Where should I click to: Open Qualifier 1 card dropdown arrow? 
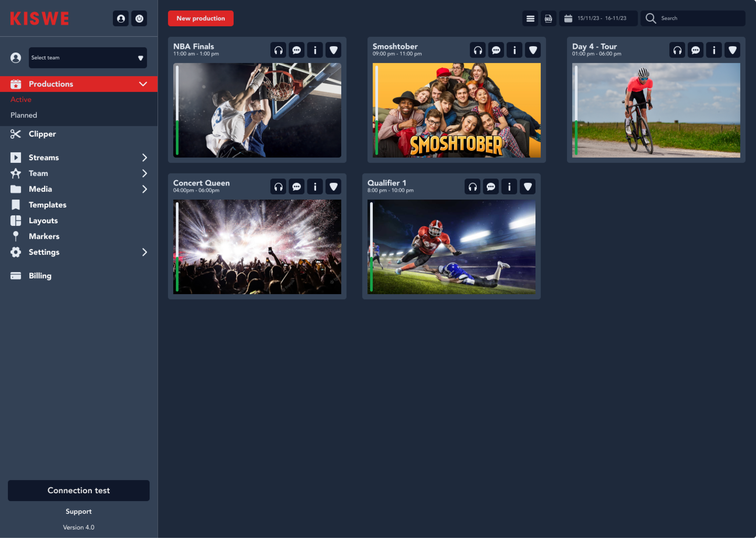527,187
